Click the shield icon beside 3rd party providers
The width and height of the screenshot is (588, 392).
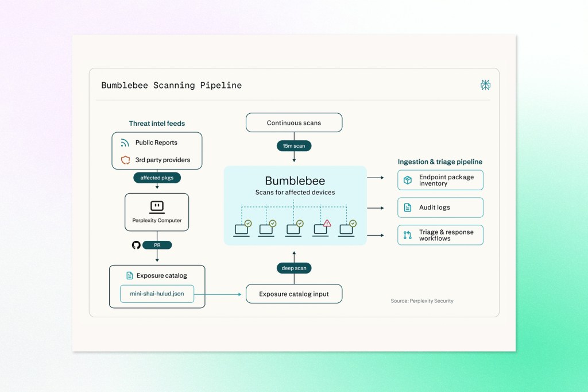125,160
